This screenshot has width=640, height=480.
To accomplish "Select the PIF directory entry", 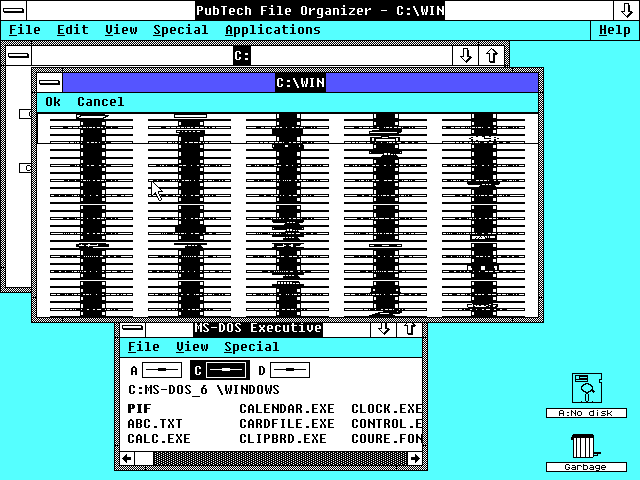I will 139,409.
